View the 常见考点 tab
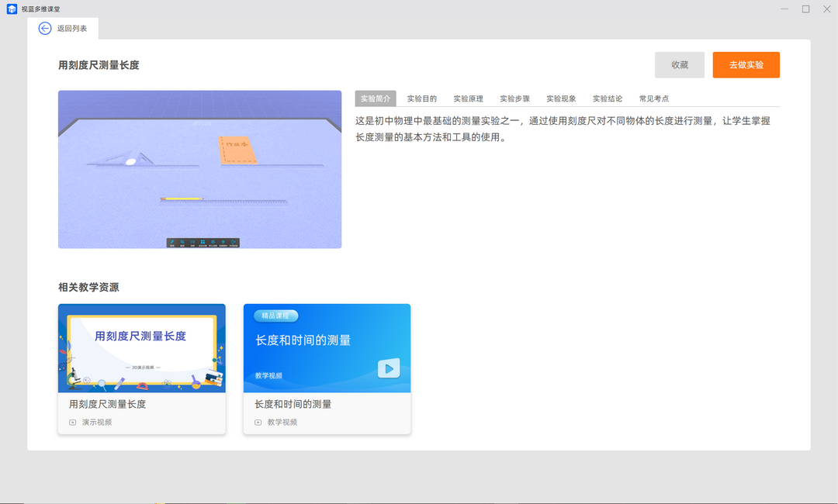Screen dimensions: 838x504 pyautogui.click(x=654, y=98)
